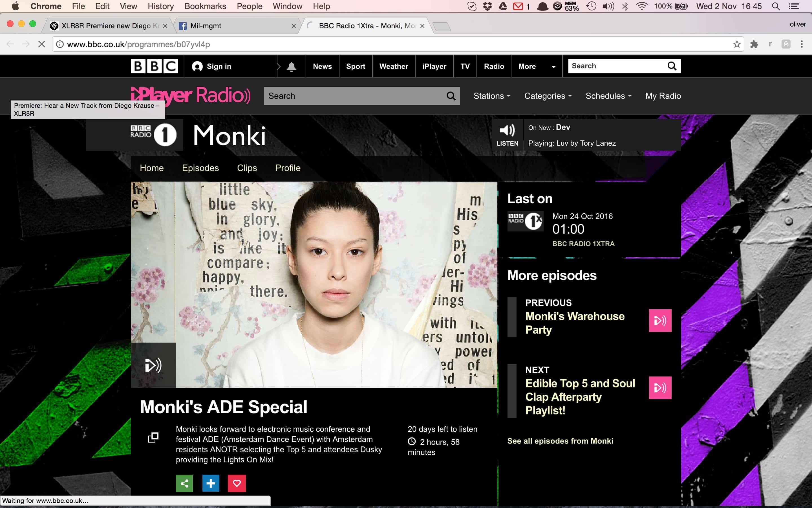812x508 pixels.
Task: Close the BBC Radio 1Xtra tab
Action: pos(422,26)
